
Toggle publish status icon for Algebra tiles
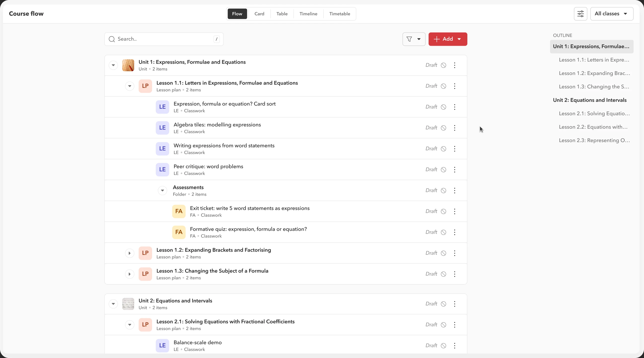click(443, 128)
